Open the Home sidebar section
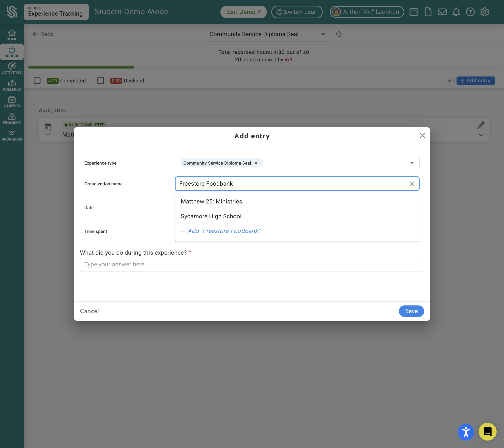The height and width of the screenshot is (448, 504). 12,35
